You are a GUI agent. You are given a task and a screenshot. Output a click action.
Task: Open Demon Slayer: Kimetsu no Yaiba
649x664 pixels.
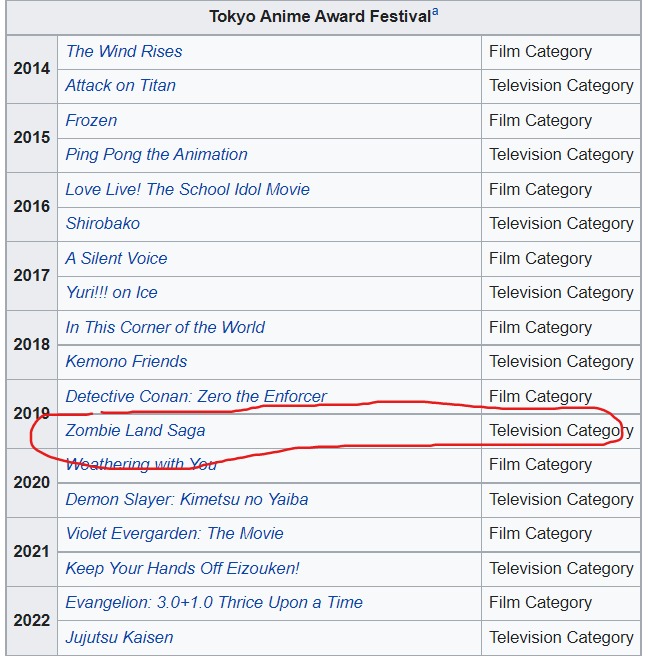tap(186, 500)
